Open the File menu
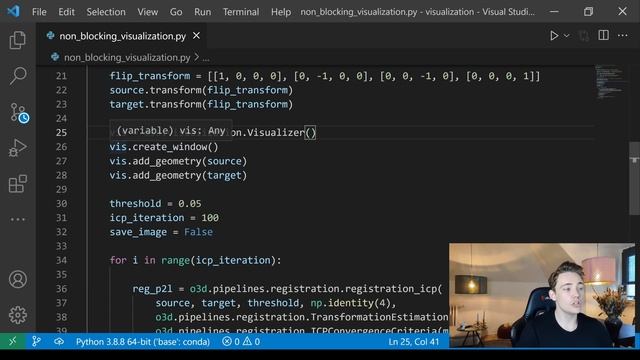This screenshot has width=640, height=360. (x=39, y=12)
